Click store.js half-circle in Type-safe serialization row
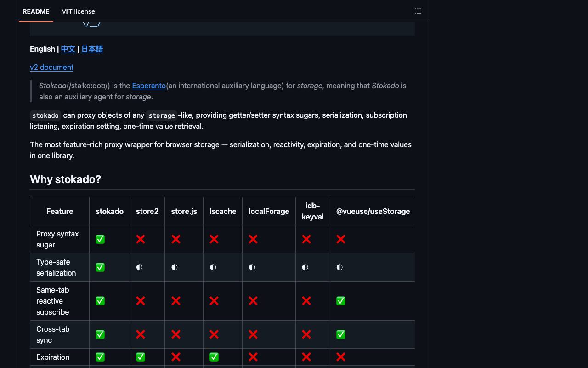 point(174,267)
